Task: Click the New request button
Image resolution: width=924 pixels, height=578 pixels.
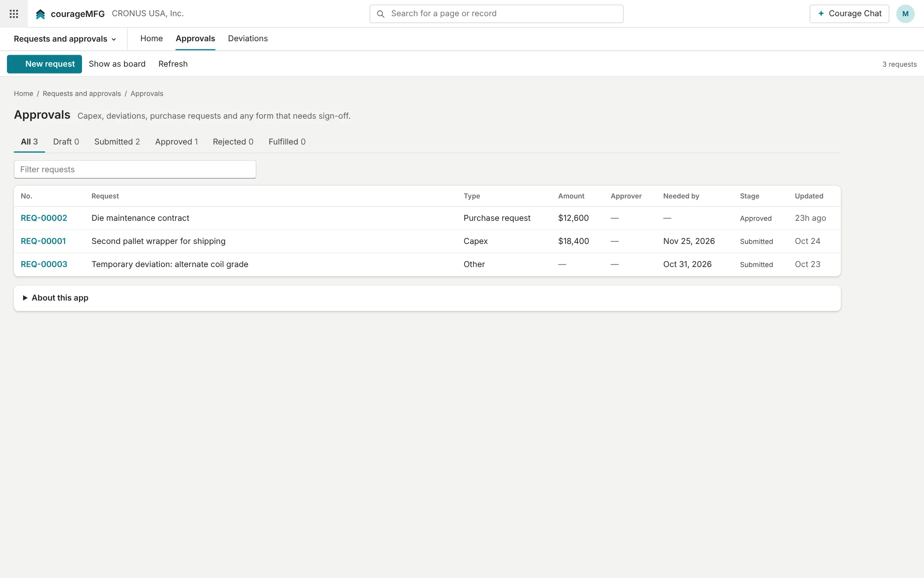Action: tap(44, 64)
